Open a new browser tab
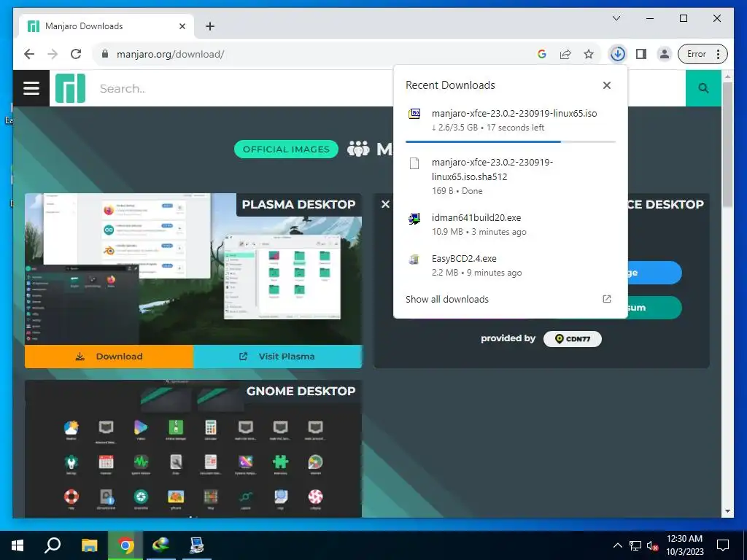Viewport: 747px width, 560px height. (209, 26)
